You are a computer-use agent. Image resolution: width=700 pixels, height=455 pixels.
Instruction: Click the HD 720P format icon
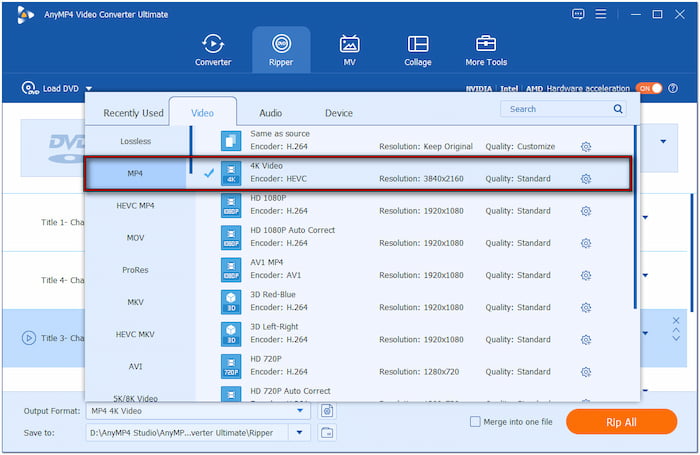pyautogui.click(x=231, y=366)
